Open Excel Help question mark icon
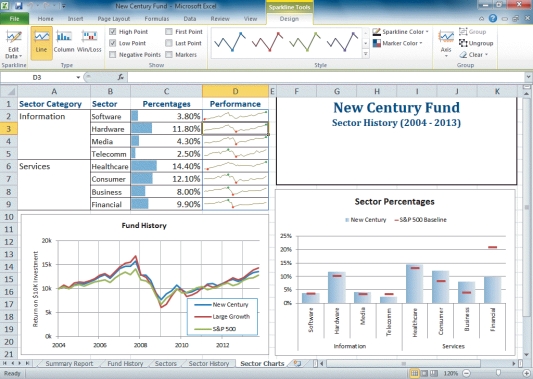 [493, 19]
